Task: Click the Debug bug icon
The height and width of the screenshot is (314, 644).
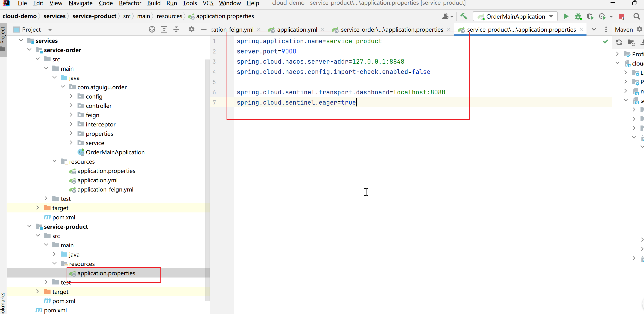Action: coord(578,17)
